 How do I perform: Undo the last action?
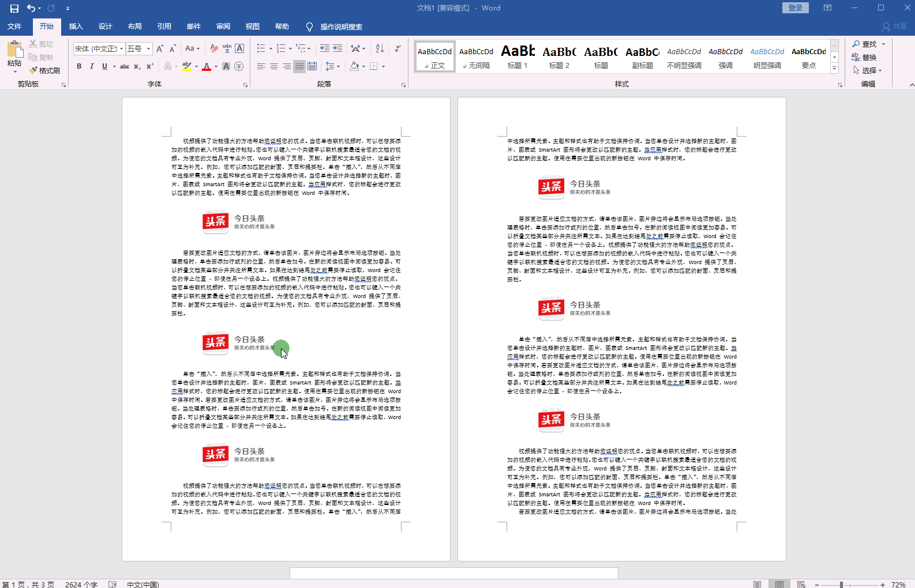(31, 8)
